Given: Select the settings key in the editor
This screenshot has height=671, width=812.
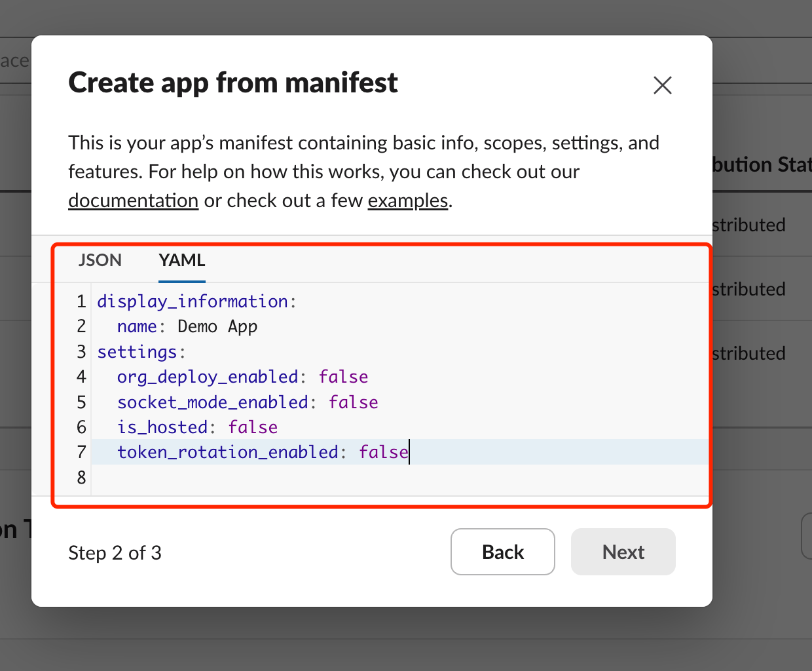Looking at the screenshot, I should point(138,351).
